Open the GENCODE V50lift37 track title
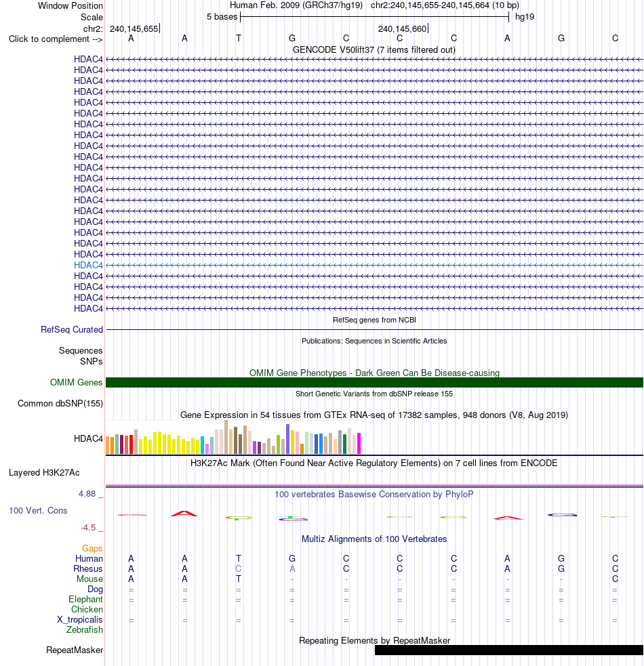644x666 pixels. click(374, 49)
